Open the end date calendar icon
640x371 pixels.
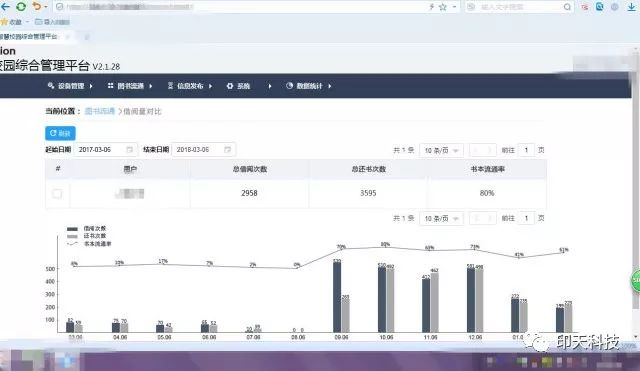[x=228, y=150]
